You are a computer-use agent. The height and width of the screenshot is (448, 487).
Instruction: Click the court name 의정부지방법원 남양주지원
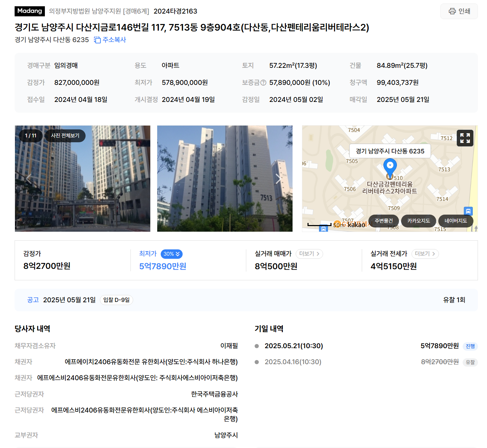(x=85, y=11)
